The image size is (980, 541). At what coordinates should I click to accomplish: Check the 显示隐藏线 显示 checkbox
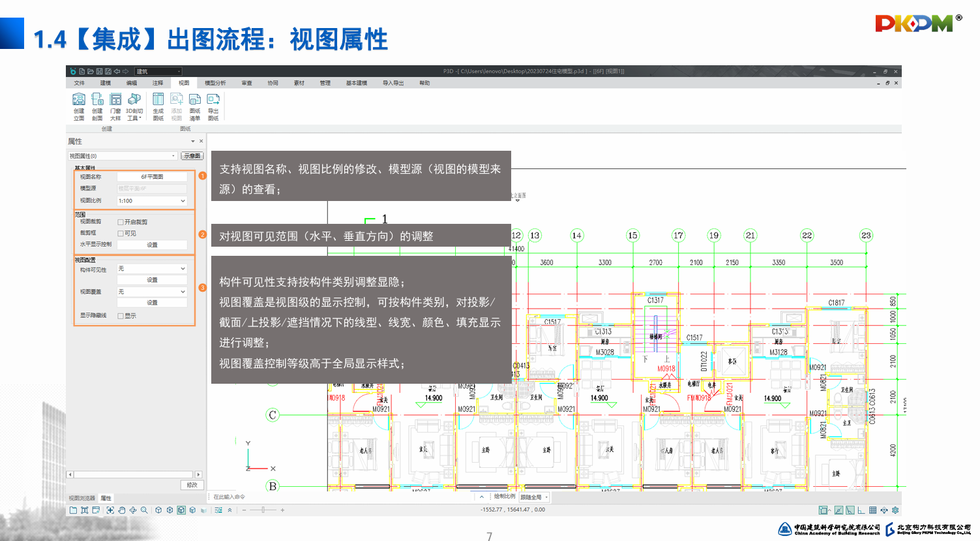(x=121, y=316)
